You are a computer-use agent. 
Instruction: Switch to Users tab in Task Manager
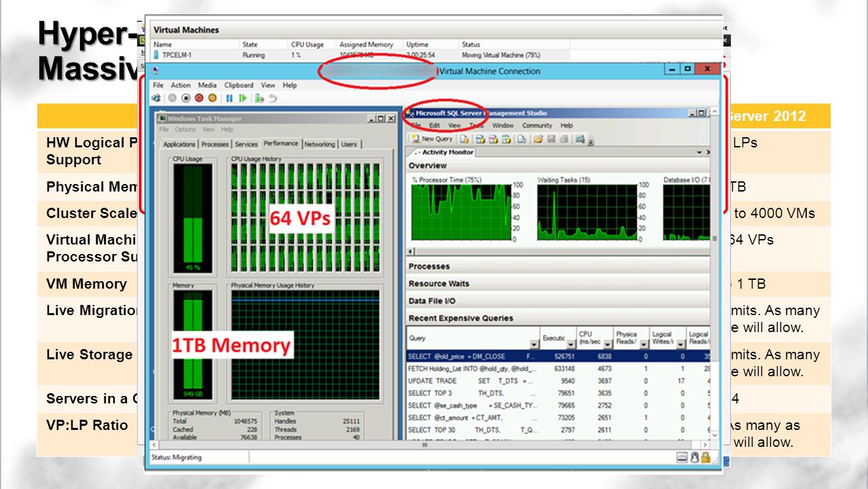[349, 145]
